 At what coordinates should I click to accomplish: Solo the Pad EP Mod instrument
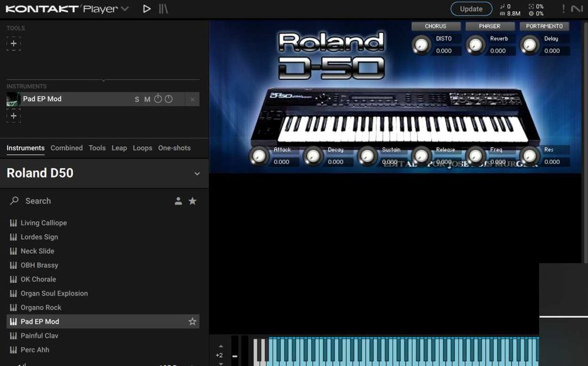(137, 99)
